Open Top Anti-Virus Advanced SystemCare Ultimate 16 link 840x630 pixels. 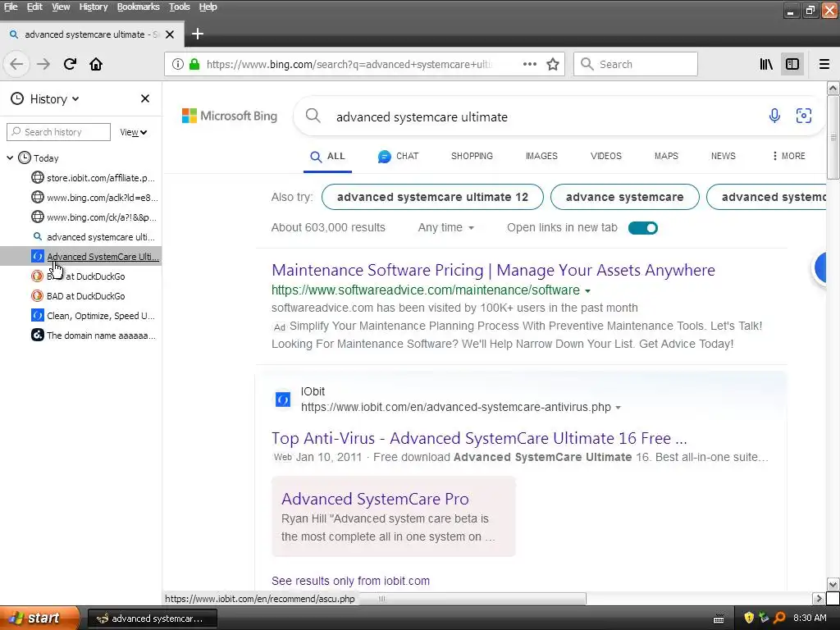[x=479, y=438]
